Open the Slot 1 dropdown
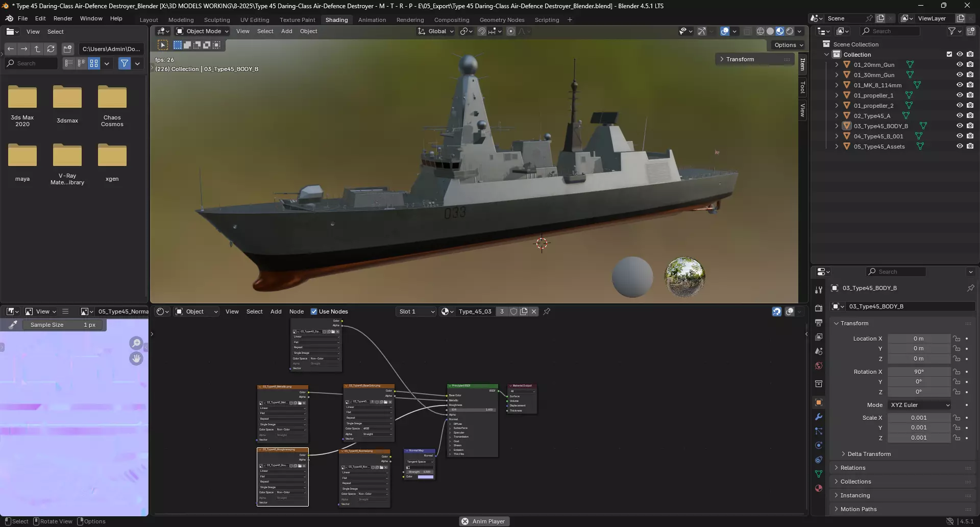The image size is (980, 527). click(416, 312)
